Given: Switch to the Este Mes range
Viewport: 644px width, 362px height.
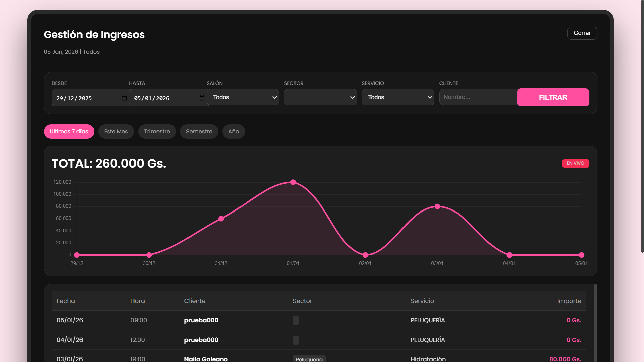Looking at the screenshot, I should tap(116, 132).
